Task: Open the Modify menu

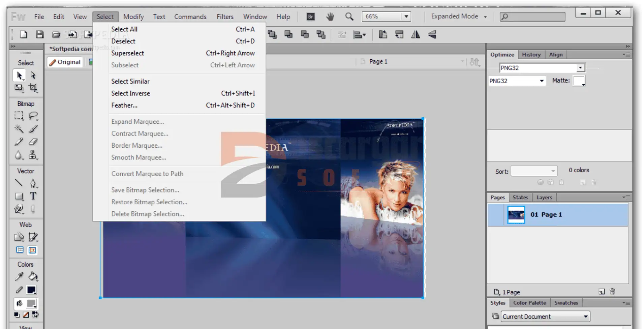Action: pyautogui.click(x=133, y=17)
